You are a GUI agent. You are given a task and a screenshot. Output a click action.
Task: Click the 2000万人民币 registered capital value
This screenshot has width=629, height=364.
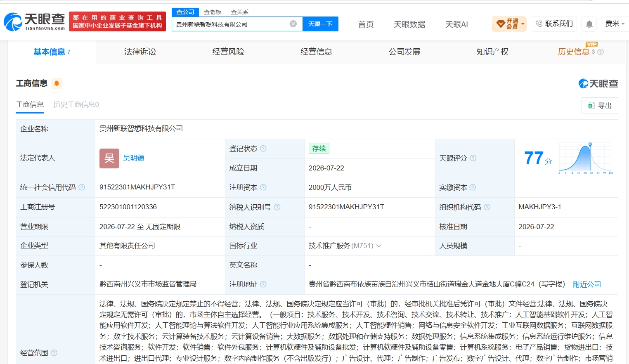(x=330, y=187)
